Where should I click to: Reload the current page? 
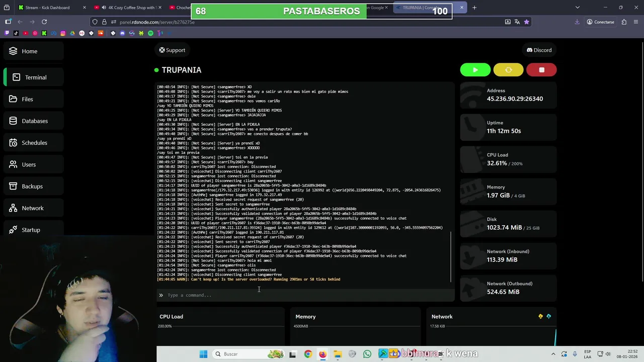click(44, 22)
